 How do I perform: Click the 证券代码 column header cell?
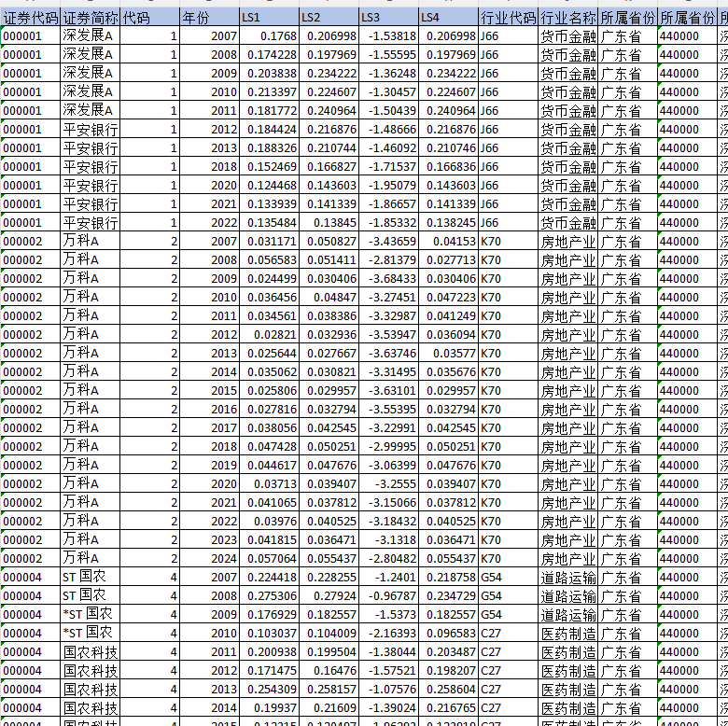[x=30, y=18]
